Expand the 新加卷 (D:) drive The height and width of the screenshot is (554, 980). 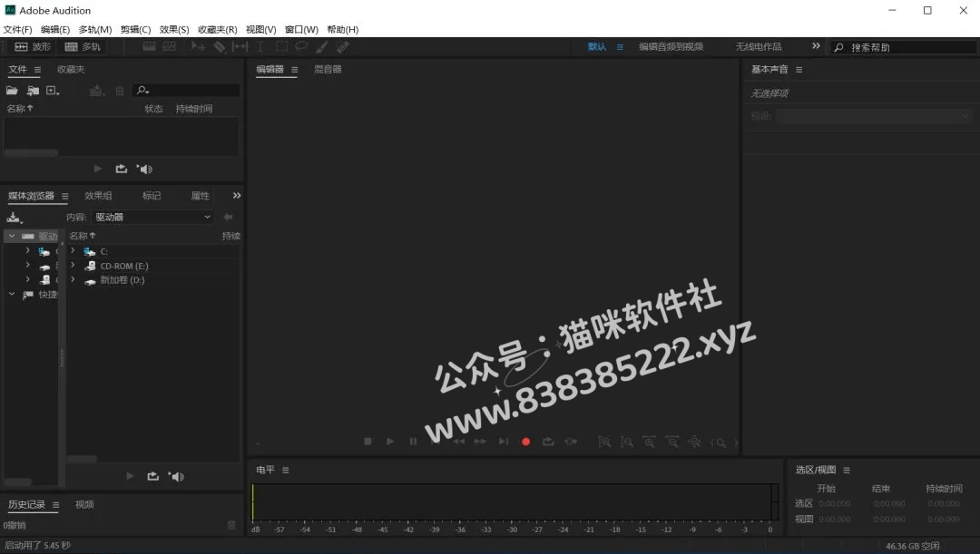(x=73, y=280)
